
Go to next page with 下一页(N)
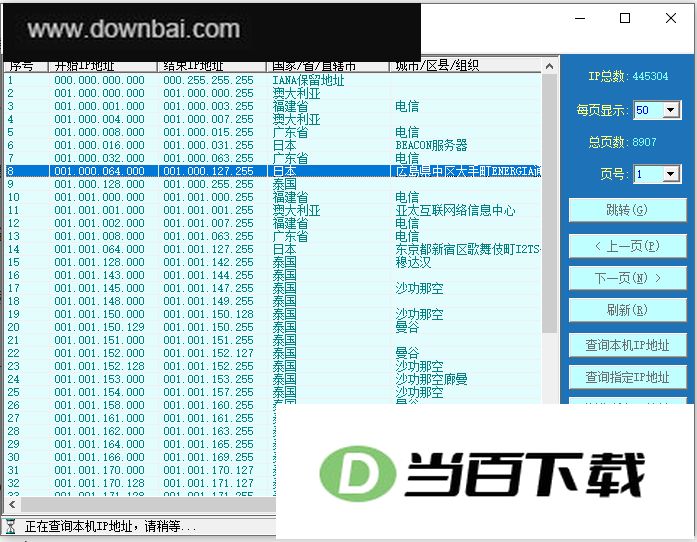627,278
